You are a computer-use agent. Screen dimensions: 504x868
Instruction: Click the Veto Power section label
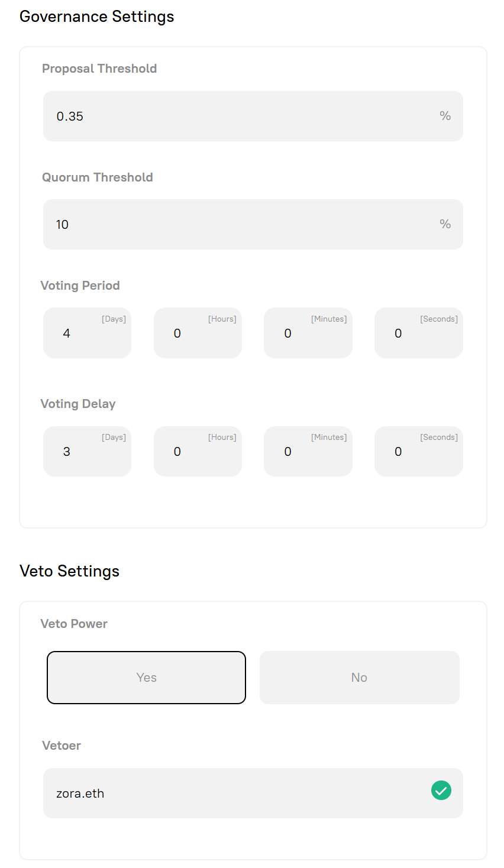click(x=73, y=623)
